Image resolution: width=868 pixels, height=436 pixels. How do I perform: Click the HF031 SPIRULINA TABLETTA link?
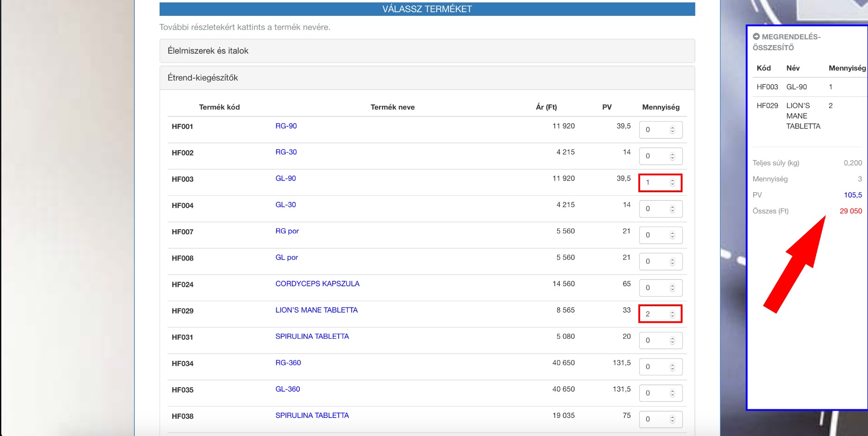(x=312, y=336)
